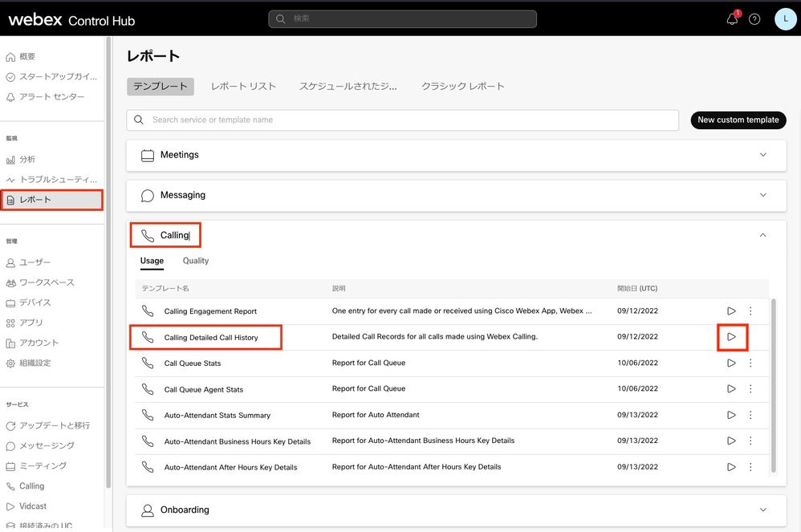The image size is (801, 532).
Task: Collapse the Calling section chevron
Action: pos(762,235)
